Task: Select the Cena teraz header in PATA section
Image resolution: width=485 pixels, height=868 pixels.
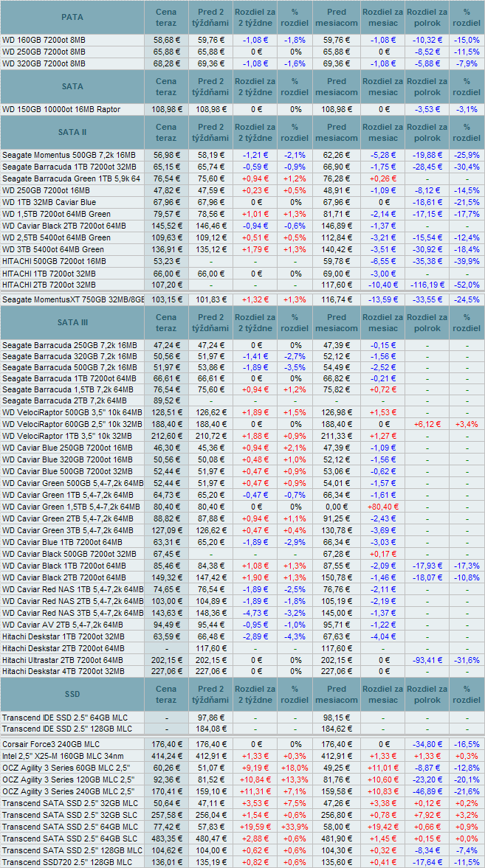Action: coord(166,17)
